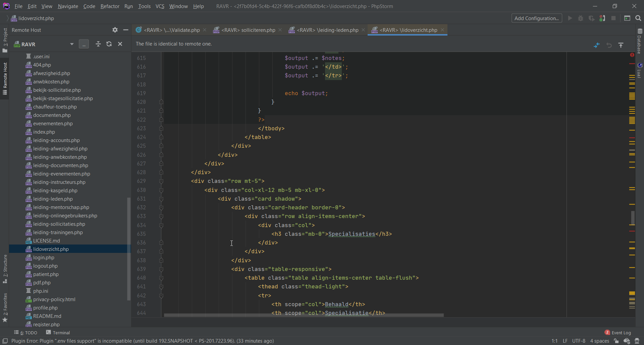Click the Search Everywhere magnifier icon
This screenshot has width=644, height=345.
click(638, 18)
